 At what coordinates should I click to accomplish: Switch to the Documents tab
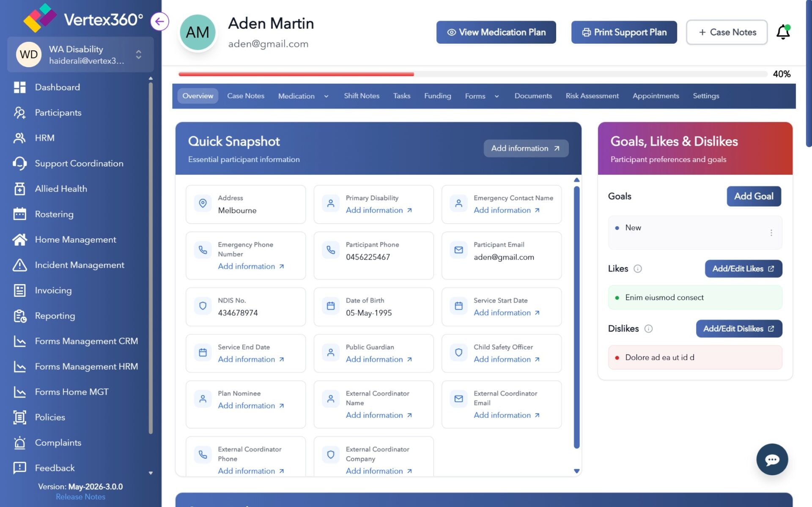533,96
